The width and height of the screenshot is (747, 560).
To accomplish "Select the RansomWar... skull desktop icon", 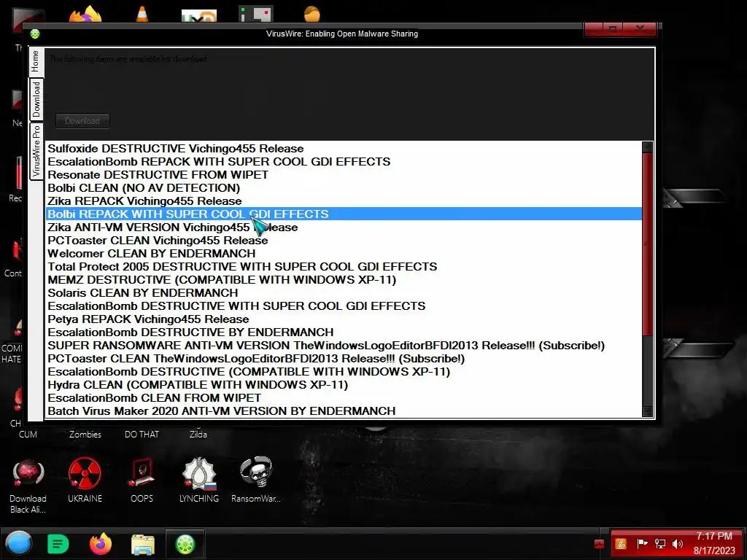I will (x=256, y=480).
